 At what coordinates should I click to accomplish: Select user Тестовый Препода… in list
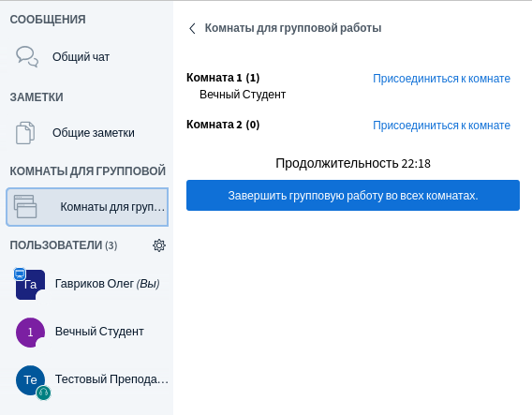tap(87, 380)
